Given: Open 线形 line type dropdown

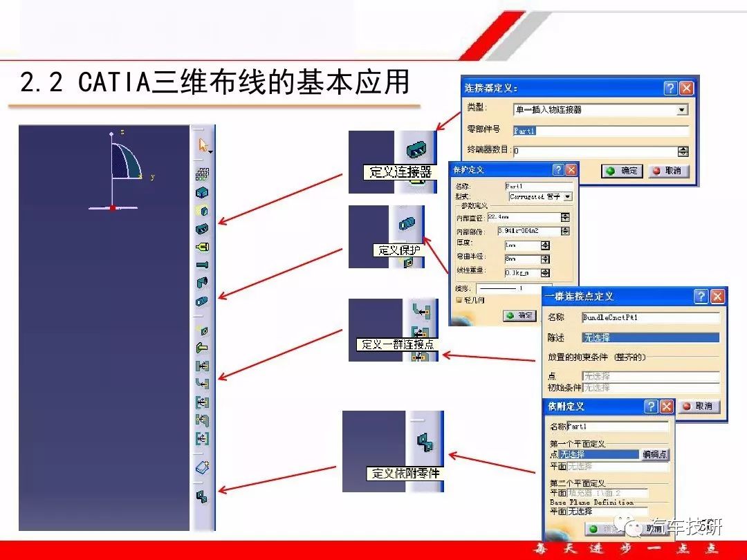Looking at the screenshot, I should click(x=514, y=288).
